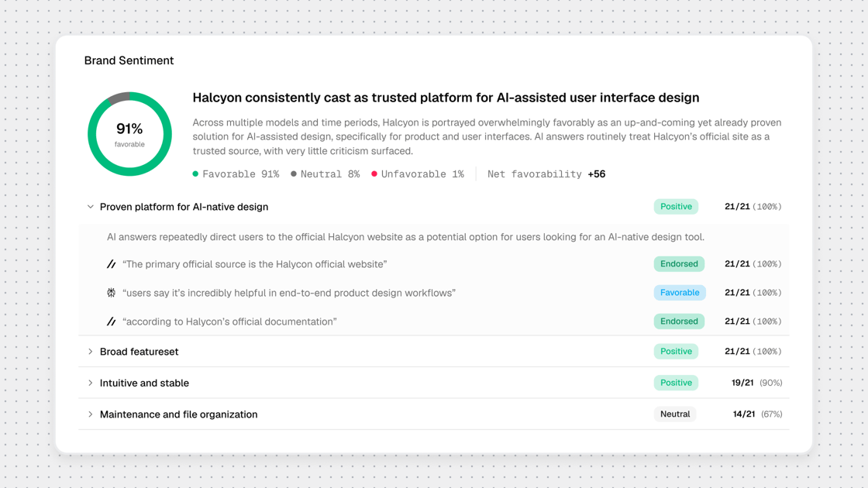Click the Positive badge on Intuitive and stable
The image size is (868, 488).
tap(676, 383)
